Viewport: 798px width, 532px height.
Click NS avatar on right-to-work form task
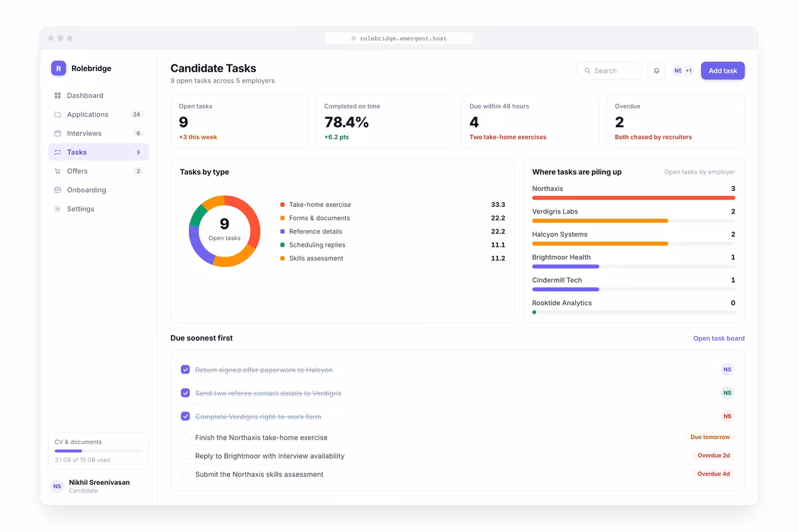(727, 416)
